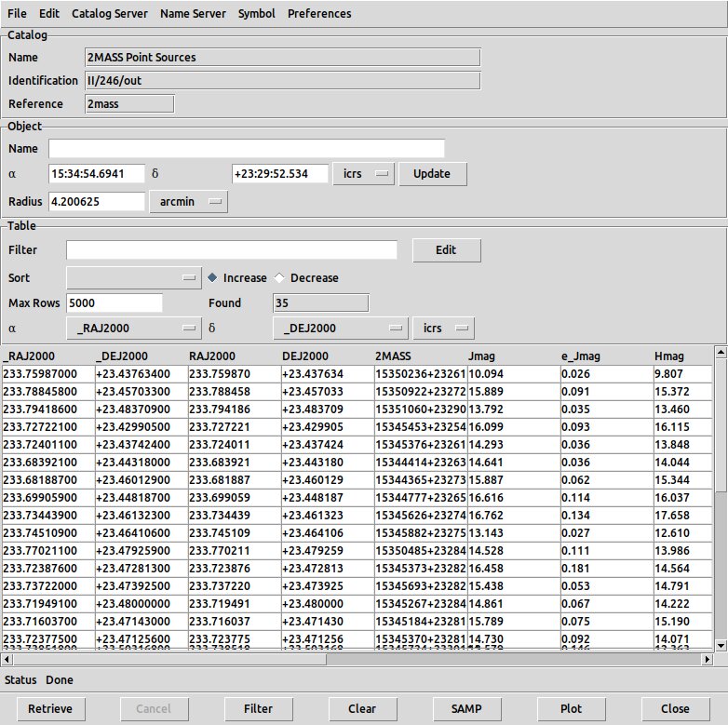Click the Hmag column header
The image size is (728, 725).
tap(682, 356)
